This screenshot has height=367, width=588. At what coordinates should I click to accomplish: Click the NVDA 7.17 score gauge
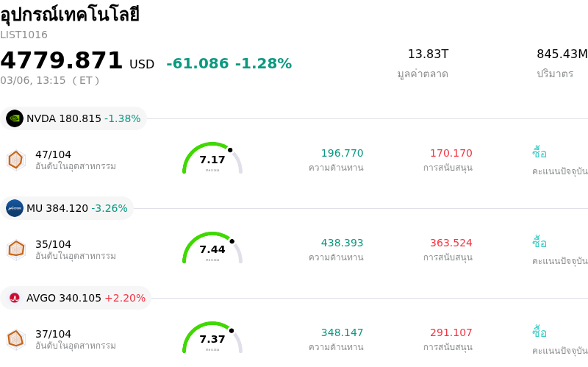point(212,160)
